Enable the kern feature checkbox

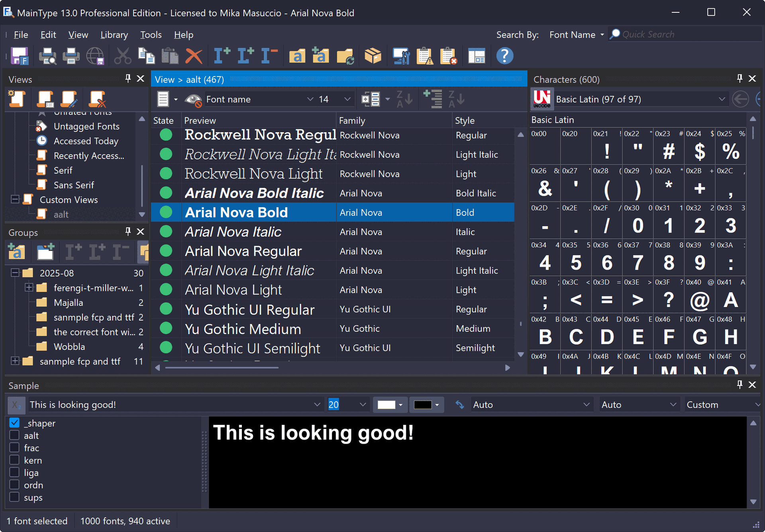pyautogui.click(x=14, y=460)
